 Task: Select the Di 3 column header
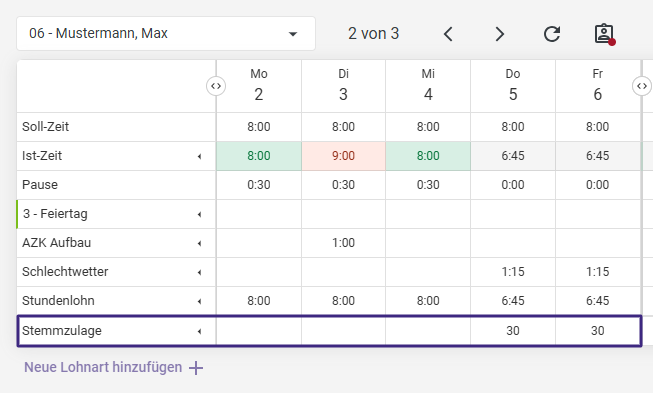pos(343,86)
